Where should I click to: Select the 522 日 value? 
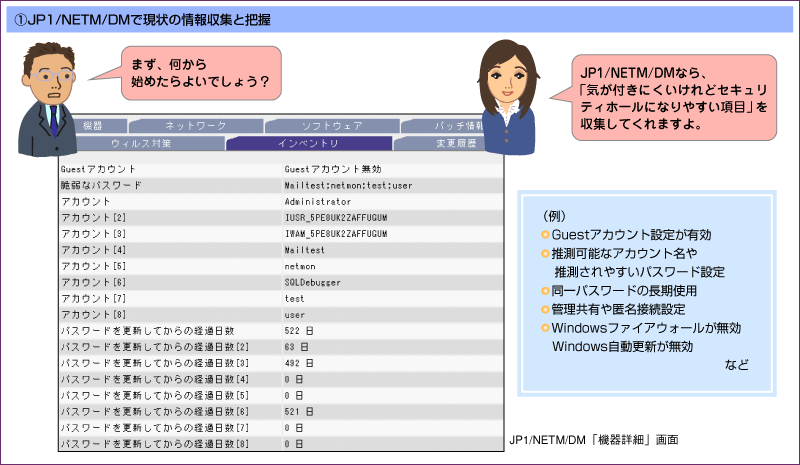click(x=298, y=331)
